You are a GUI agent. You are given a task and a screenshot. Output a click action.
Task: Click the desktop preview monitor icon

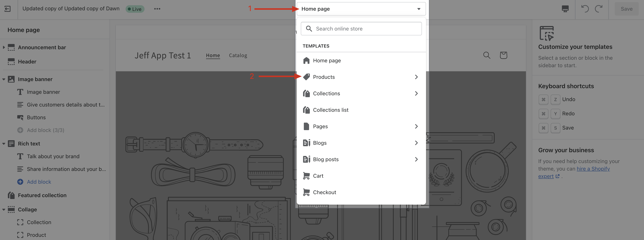pyautogui.click(x=565, y=9)
